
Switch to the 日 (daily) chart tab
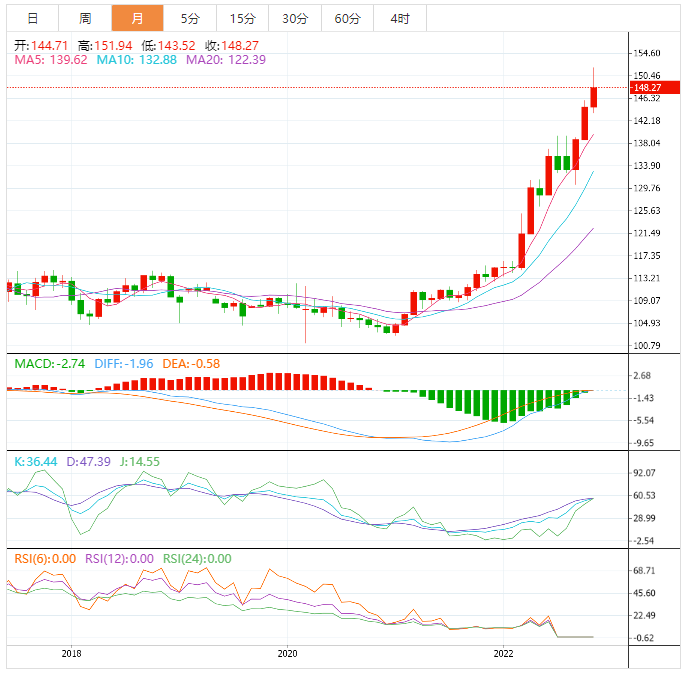pos(33,18)
